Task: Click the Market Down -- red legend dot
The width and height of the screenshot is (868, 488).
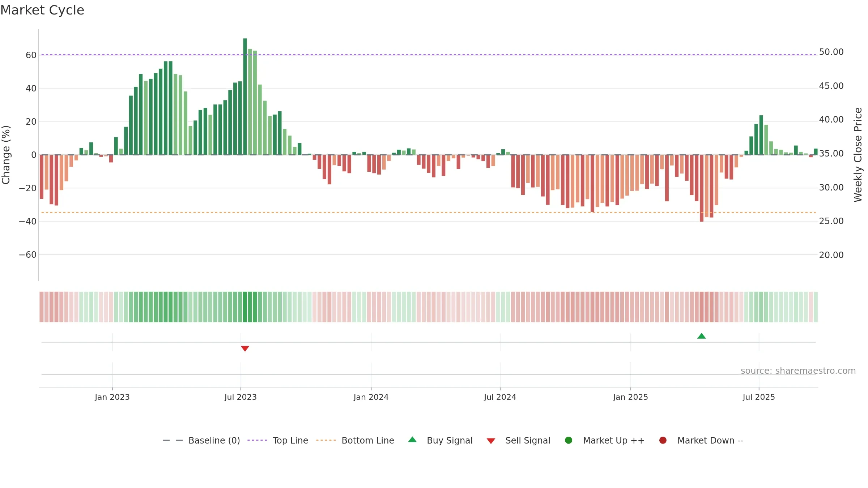Action: click(x=663, y=440)
